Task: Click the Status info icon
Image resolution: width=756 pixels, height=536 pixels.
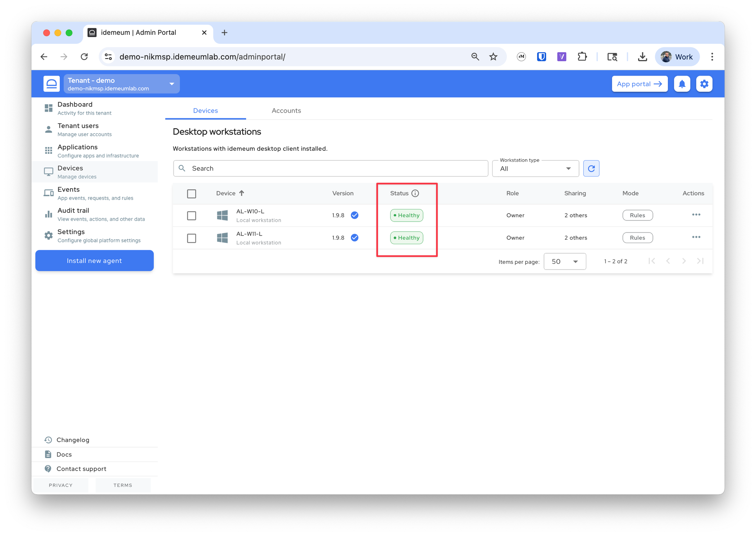Action: point(415,193)
